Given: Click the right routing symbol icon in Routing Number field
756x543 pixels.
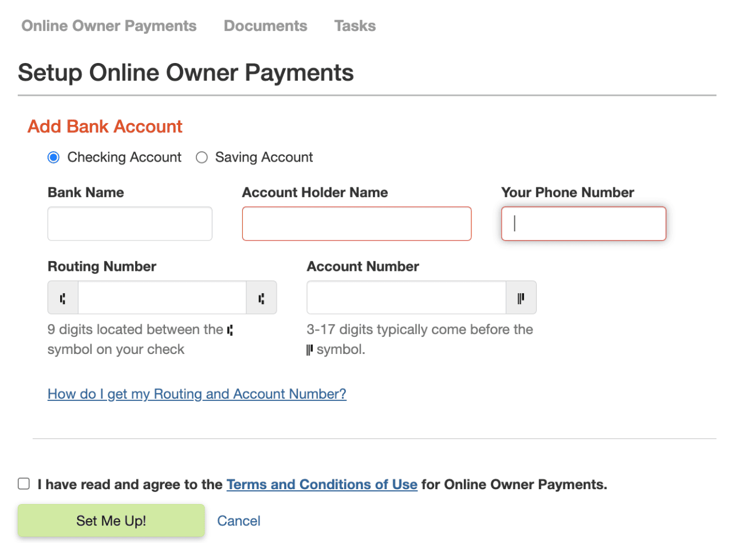Looking at the screenshot, I should tap(261, 298).
